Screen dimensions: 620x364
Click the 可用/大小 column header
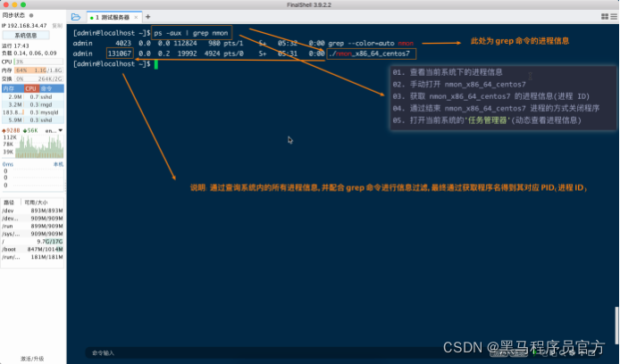click(36, 203)
